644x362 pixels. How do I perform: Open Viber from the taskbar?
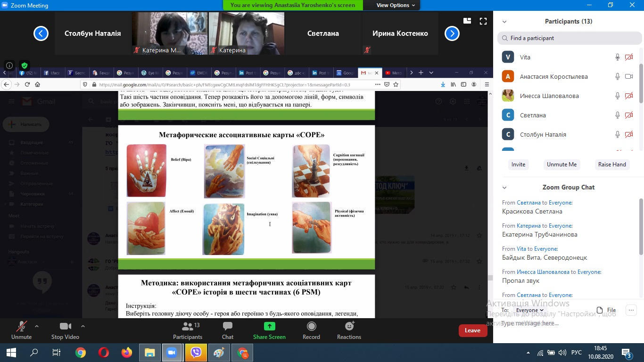(x=196, y=353)
